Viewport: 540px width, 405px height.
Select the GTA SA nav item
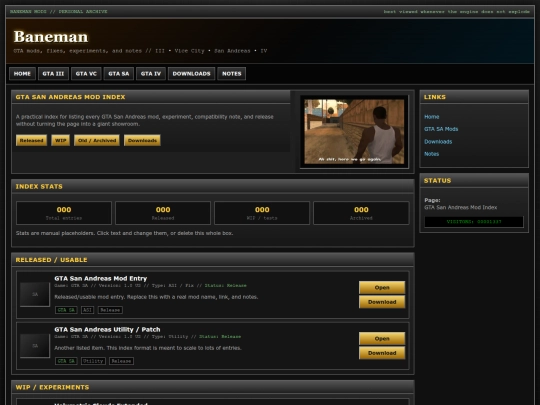click(x=119, y=74)
